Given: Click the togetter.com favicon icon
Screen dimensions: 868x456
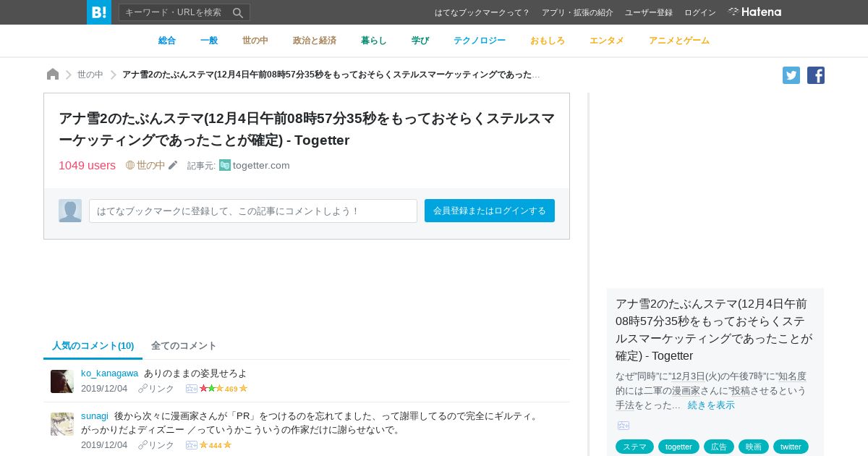Looking at the screenshot, I should click(225, 165).
